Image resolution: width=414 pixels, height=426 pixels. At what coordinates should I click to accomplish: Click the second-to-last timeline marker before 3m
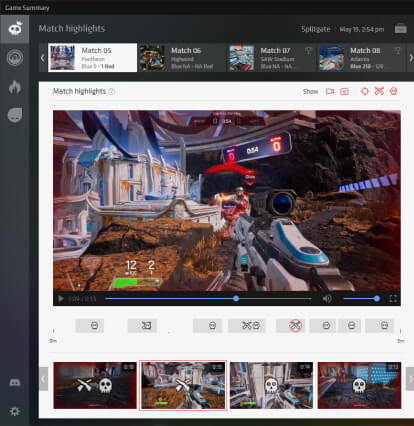pyautogui.click(x=349, y=326)
